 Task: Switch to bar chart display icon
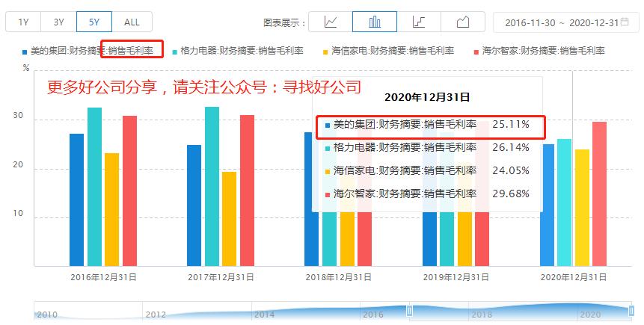click(375, 22)
